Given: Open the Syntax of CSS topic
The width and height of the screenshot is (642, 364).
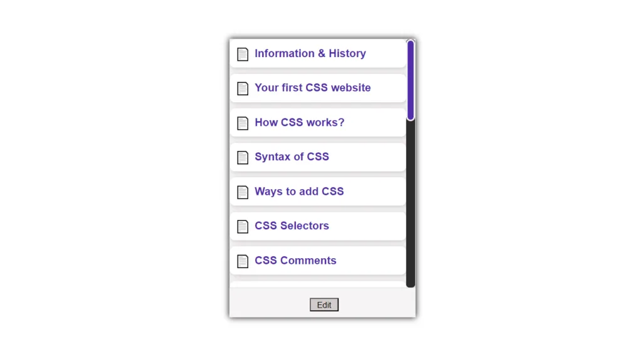Looking at the screenshot, I should pyautogui.click(x=292, y=157).
